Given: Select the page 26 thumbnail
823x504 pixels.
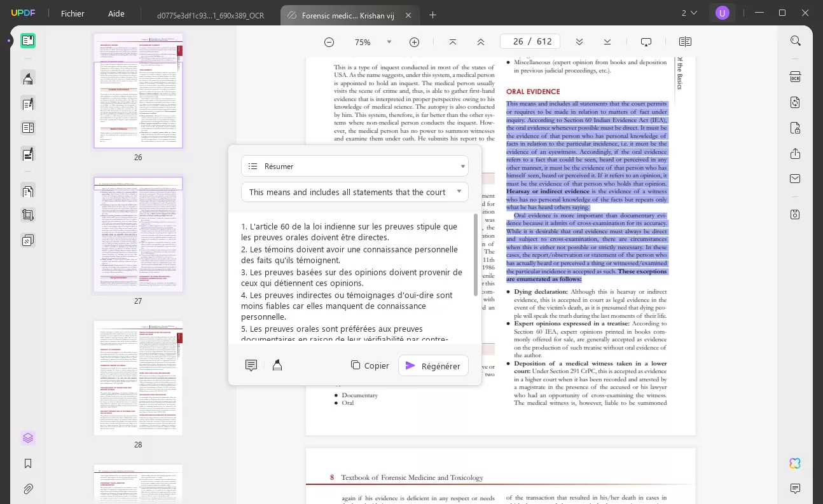Looking at the screenshot, I should click(138, 91).
